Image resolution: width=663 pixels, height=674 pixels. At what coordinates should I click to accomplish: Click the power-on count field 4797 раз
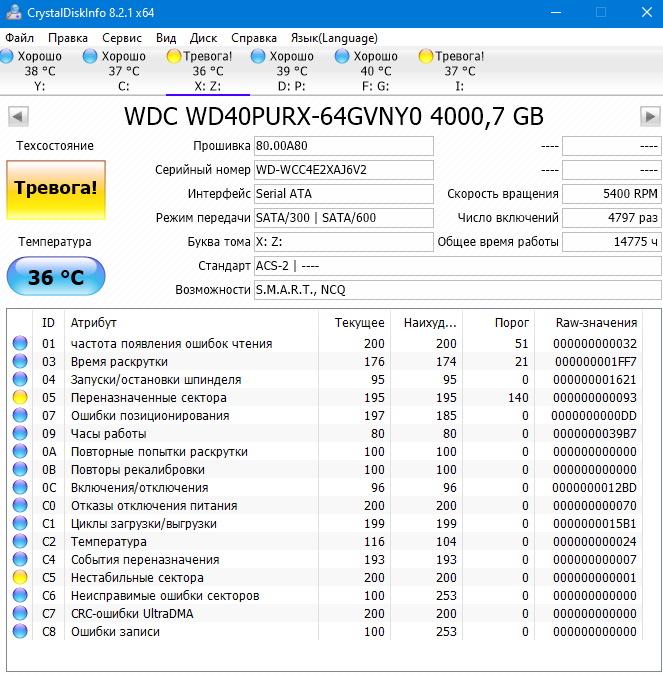point(612,218)
